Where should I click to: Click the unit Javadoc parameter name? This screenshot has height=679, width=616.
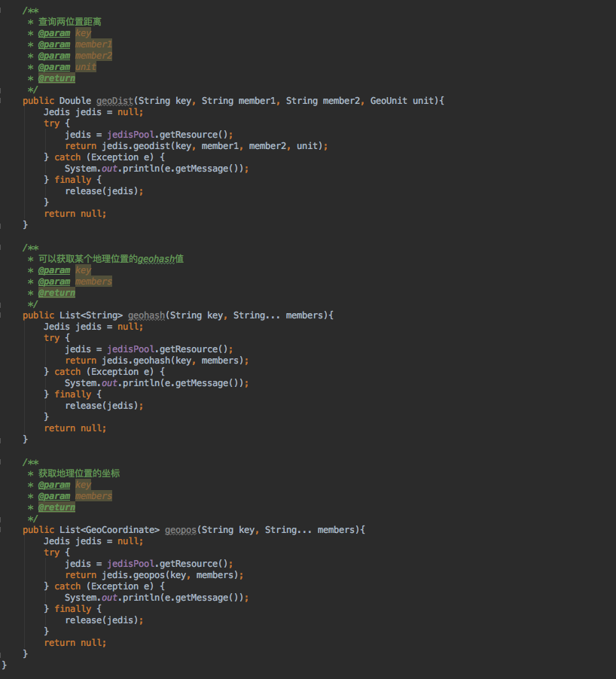[86, 67]
